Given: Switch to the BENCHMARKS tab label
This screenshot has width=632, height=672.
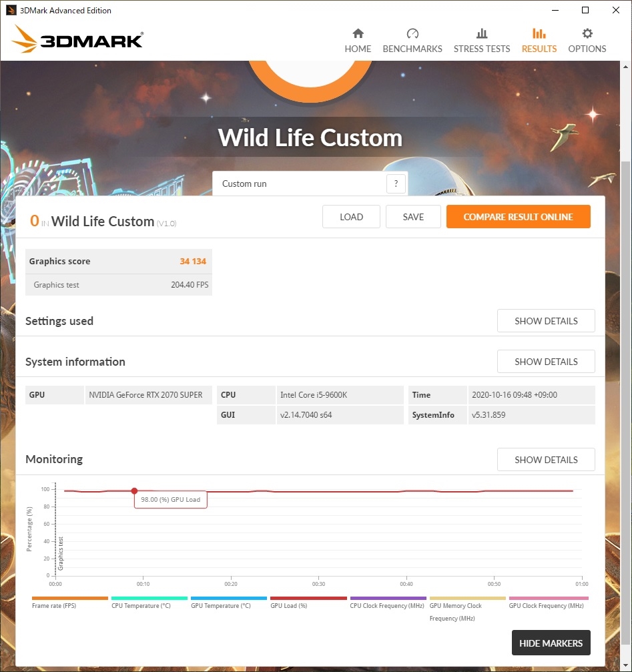Looking at the screenshot, I should [412, 49].
